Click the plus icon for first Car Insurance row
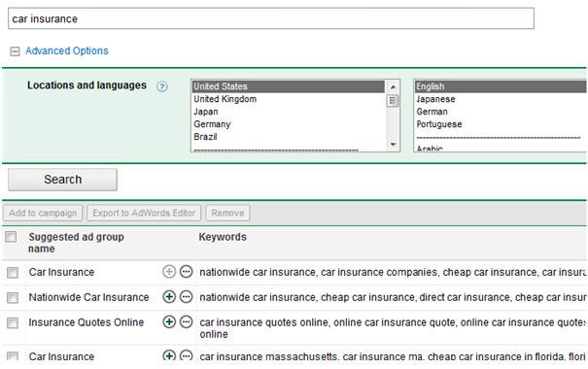The image size is (588, 369). click(x=169, y=271)
